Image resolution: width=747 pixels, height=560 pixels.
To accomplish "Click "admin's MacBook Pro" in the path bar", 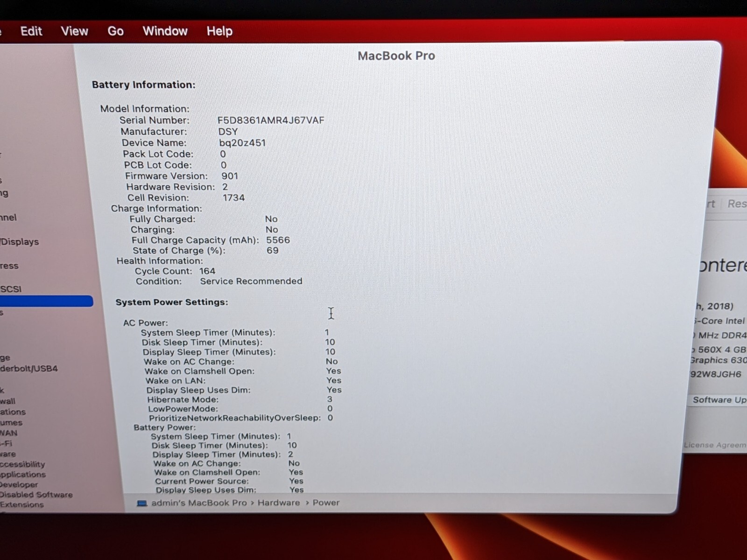I will 199,503.
